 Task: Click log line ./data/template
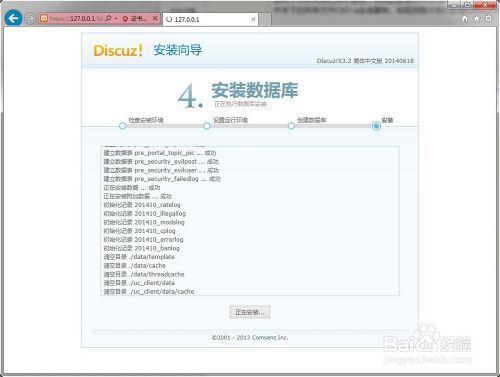coord(139,257)
